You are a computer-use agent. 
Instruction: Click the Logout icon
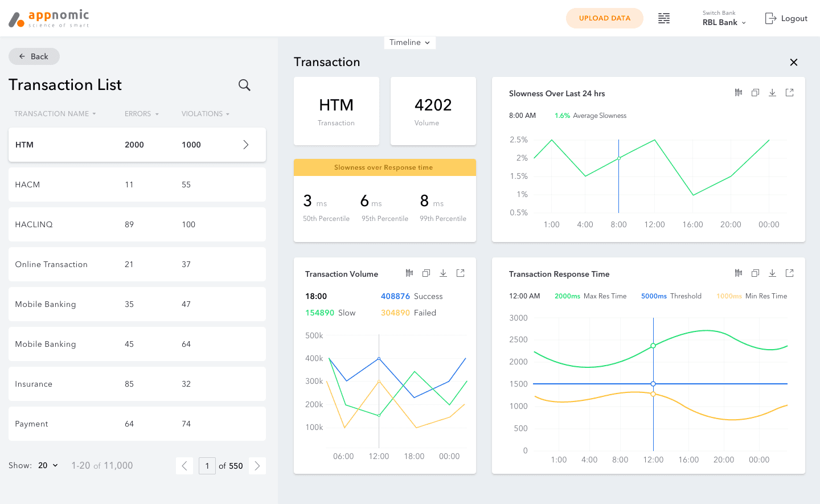pyautogui.click(x=770, y=18)
